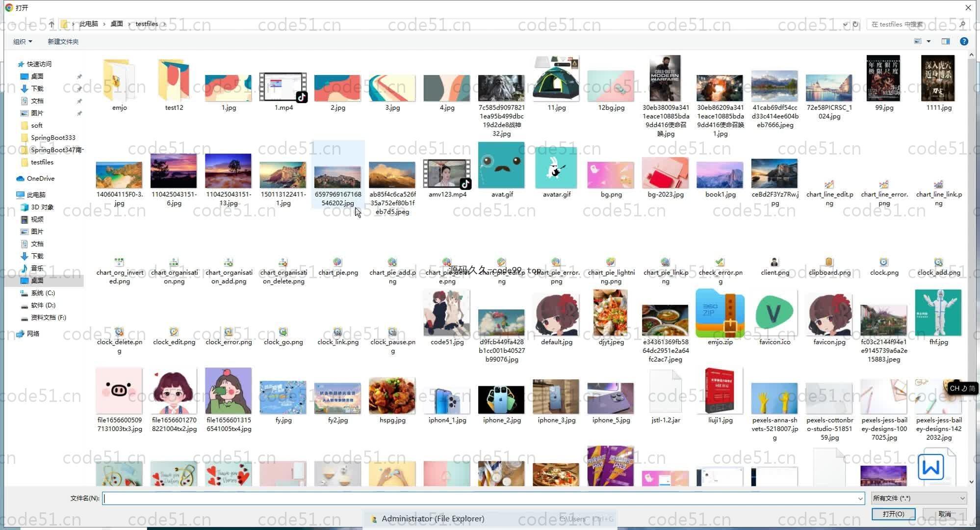Viewport: 980px width, 530px height.
Task: Select clock_delete.png icon file
Action: pyautogui.click(x=119, y=341)
